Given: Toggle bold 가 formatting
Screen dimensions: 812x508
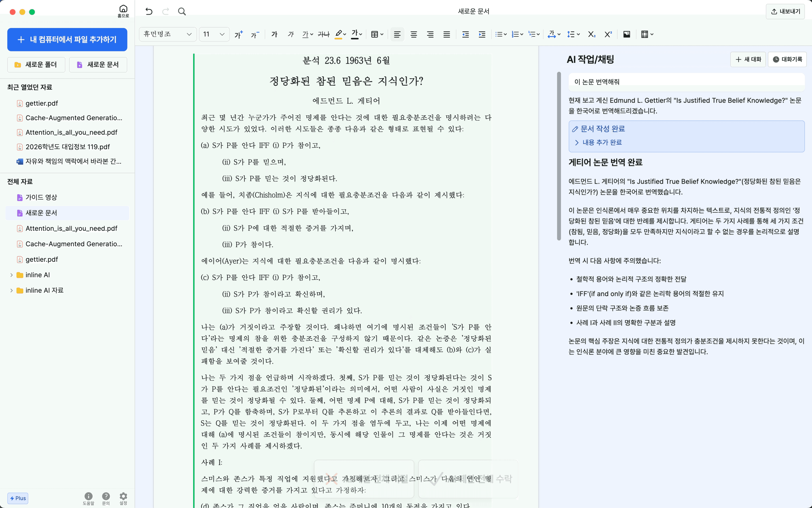Looking at the screenshot, I should click(x=274, y=34).
